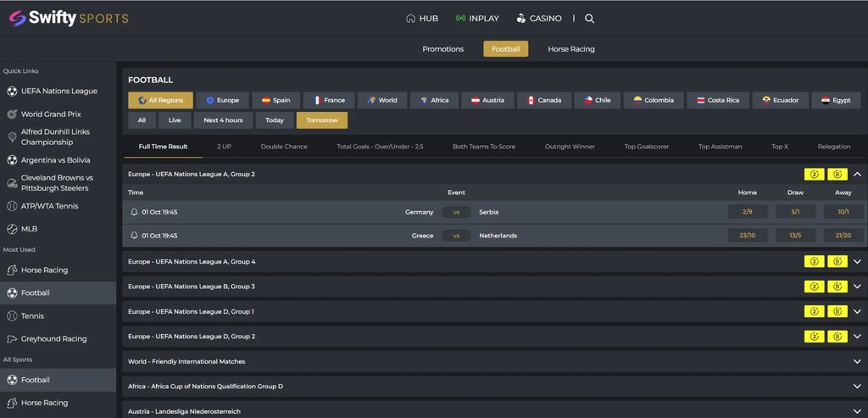Switch to the 2 UP market tab
Viewport: 868px width, 418px height.
224,147
